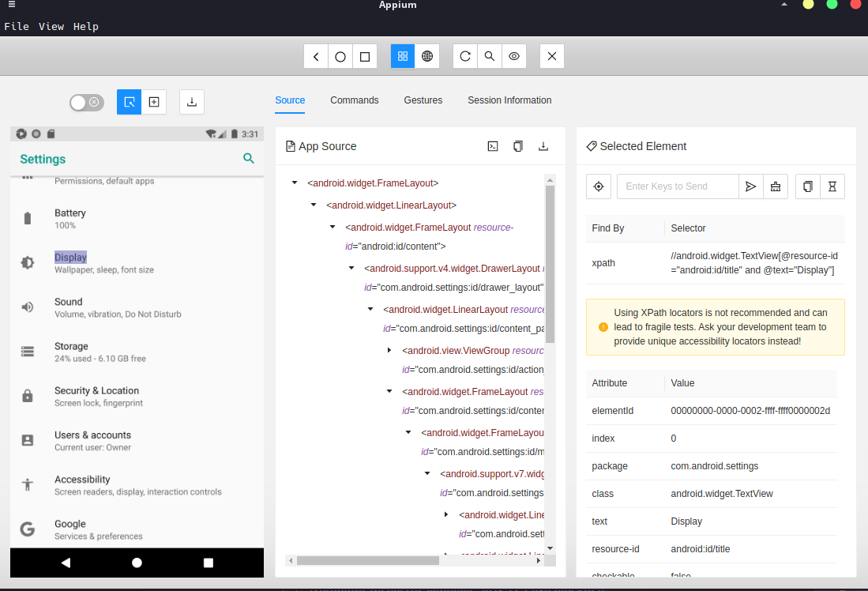
Task: Download the device screenshot
Action: pyautogui.click(x=192, y=102)
